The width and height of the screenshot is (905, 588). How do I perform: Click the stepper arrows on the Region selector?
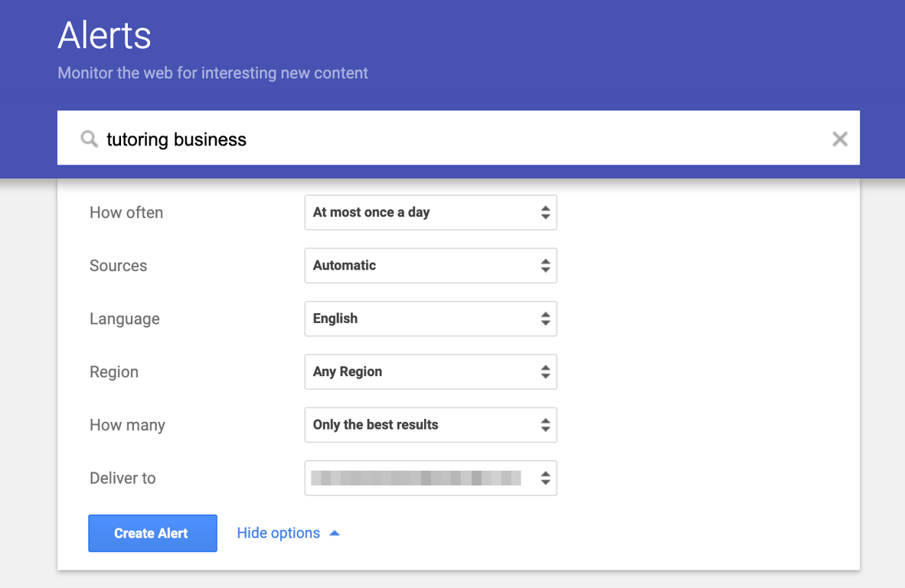click(546, 371)
